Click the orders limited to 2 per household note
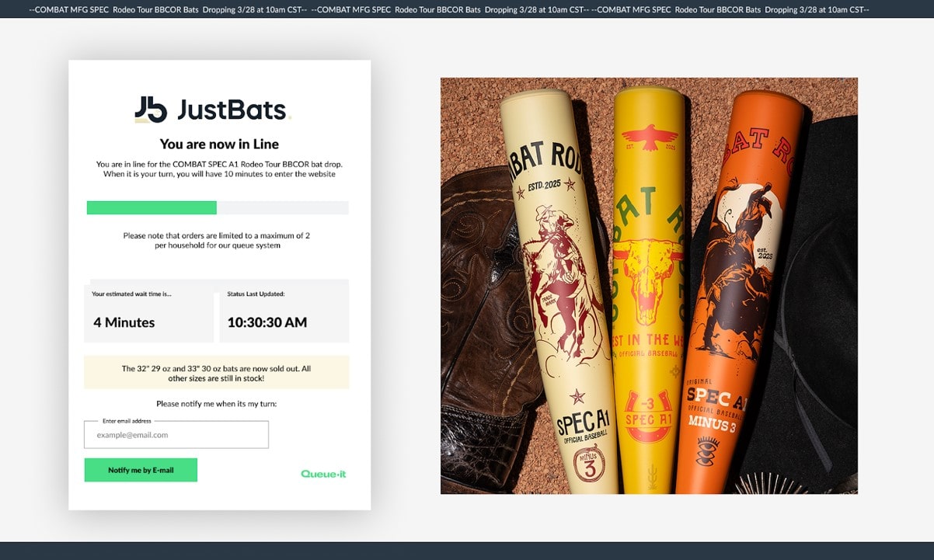The width and height of the screenshot is (934, 560). [x=217, y=240]
